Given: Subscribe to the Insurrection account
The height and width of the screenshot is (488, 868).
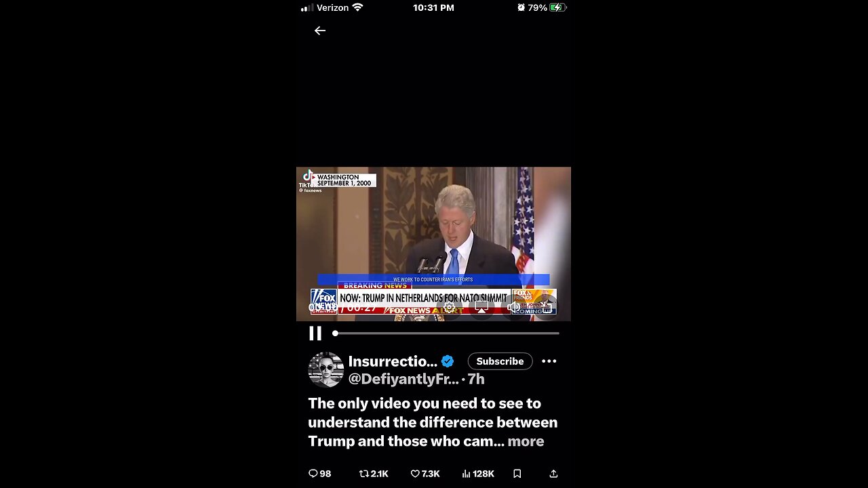Looking at the screenshot, I should [x=500, y=361].
